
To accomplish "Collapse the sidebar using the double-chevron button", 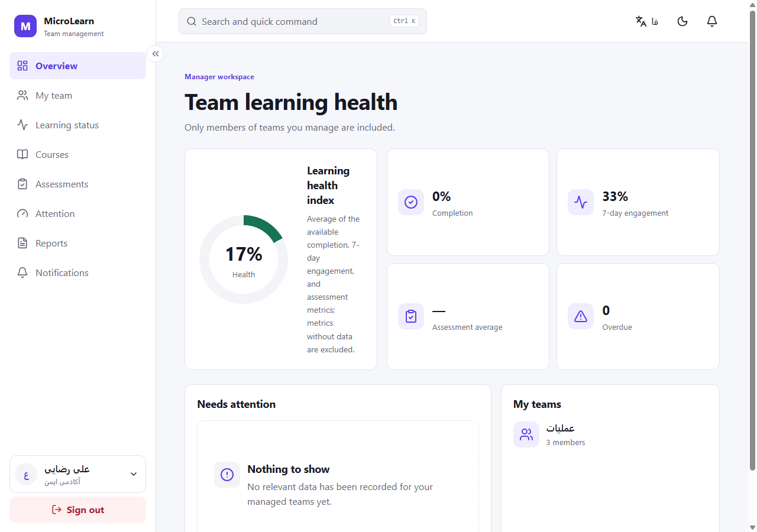I will click(155, 54).
